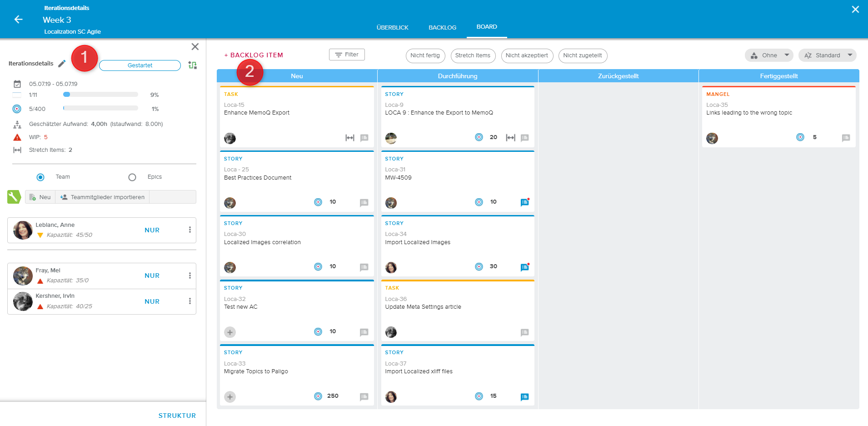Click the + BACKLOG ITEM button
The height and width of the screenshot is (426, 868).
[254, 55]
